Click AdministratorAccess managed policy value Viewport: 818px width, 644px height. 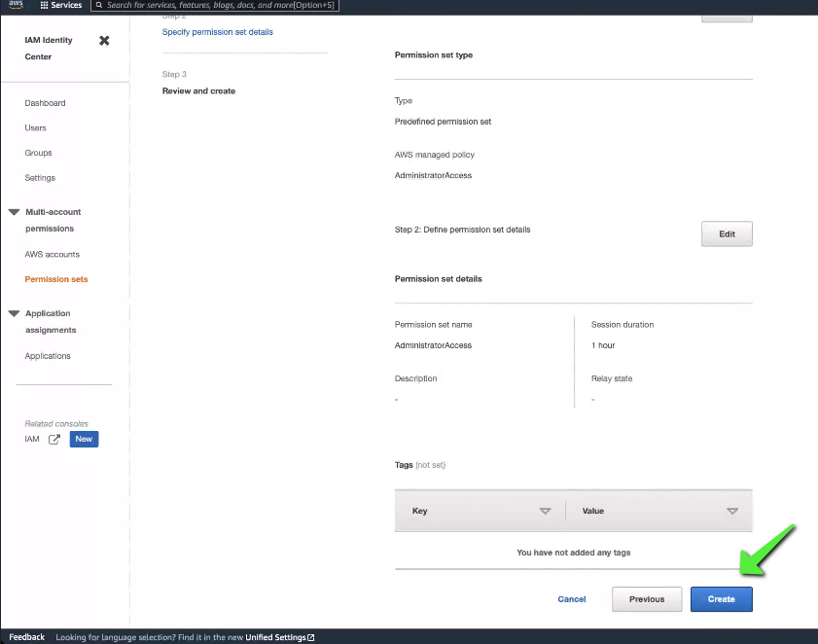click(x=433, y=175)
